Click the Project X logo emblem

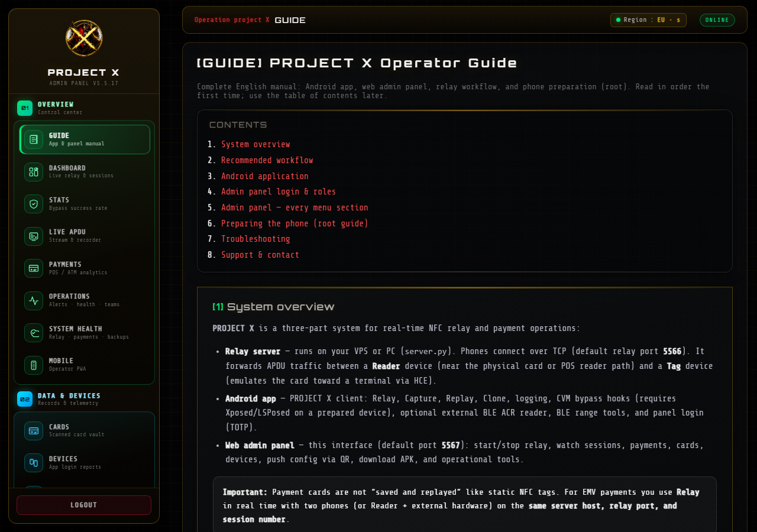(x=84, y=38)
